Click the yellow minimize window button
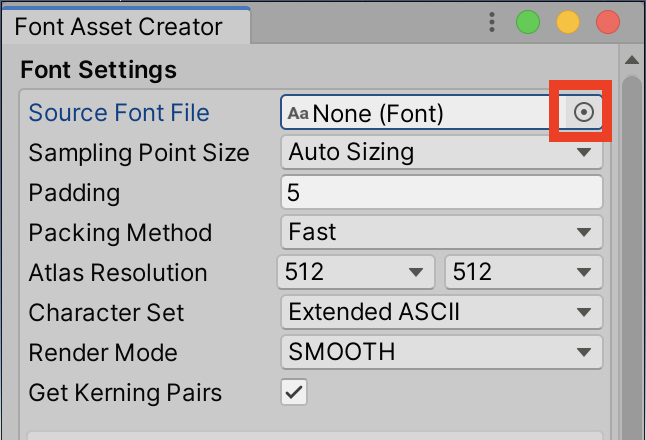Viewport: 646px width, 440px height. tap(568, 23)
